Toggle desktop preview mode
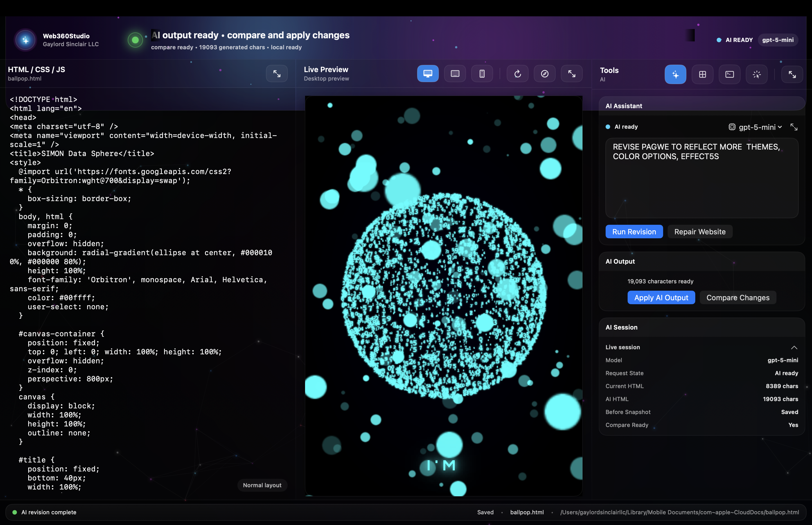Screen dimensions: 812x525 pyautogui.click(x=428, y=73)
